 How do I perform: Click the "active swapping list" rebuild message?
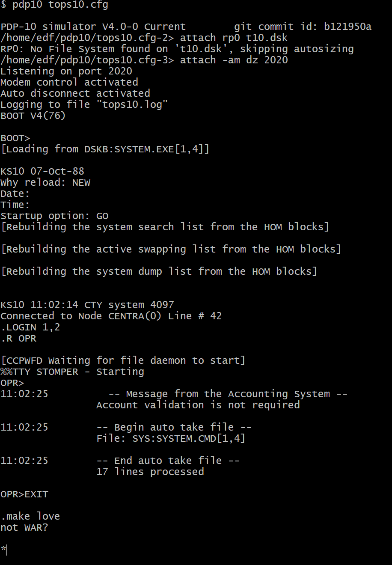click(171, 250)
